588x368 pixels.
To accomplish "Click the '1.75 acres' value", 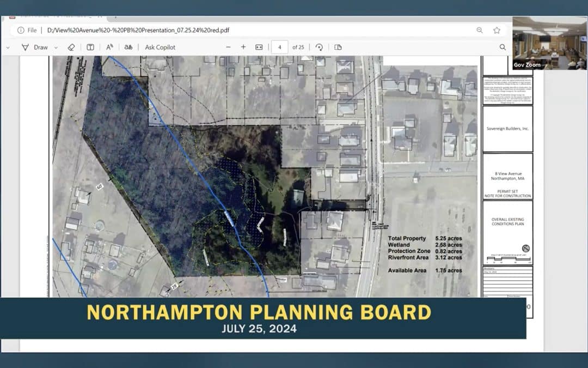I will 449,270.
